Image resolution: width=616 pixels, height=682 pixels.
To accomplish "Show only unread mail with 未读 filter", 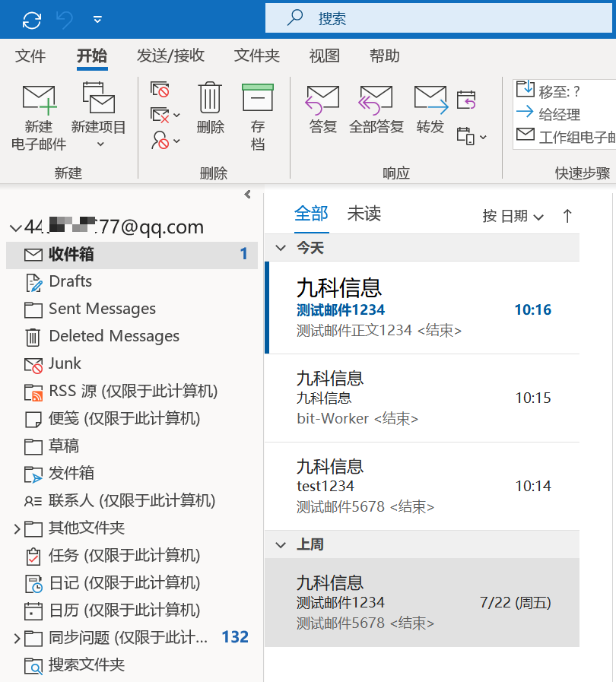I will [x=364, y=214].
